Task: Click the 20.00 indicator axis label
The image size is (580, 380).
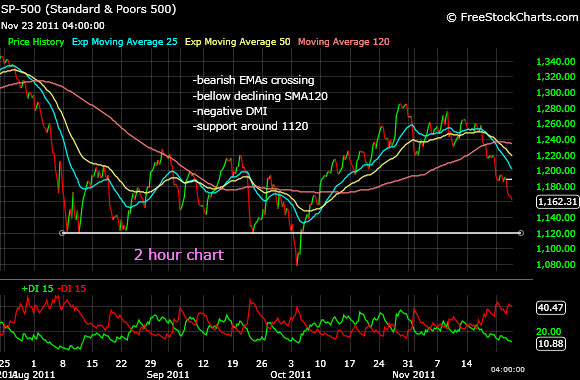Action: pyautogui.click(x=549, y=332)
